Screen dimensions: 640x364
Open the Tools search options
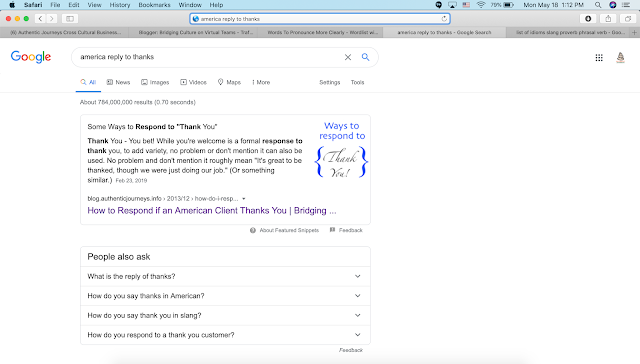pyautogui.click(x=357, y=82)
